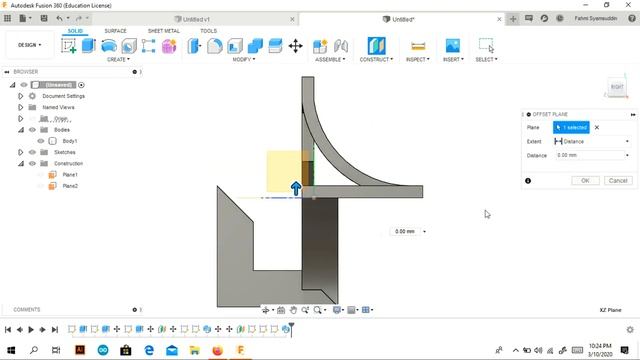Screen dimensions: 640x360
Task: Select the Rectangular Pattern tool
Action: click(x=148, y=46)
